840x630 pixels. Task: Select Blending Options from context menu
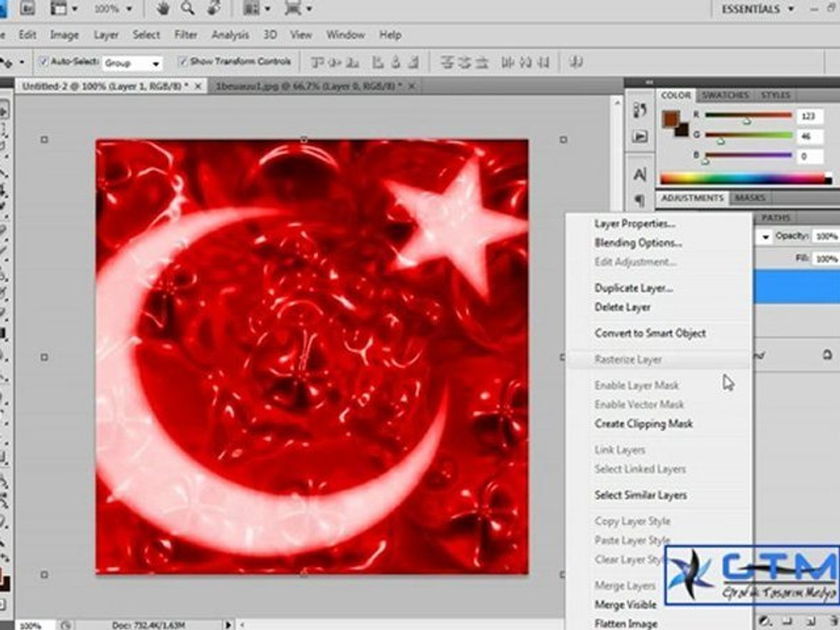point(638,243)
